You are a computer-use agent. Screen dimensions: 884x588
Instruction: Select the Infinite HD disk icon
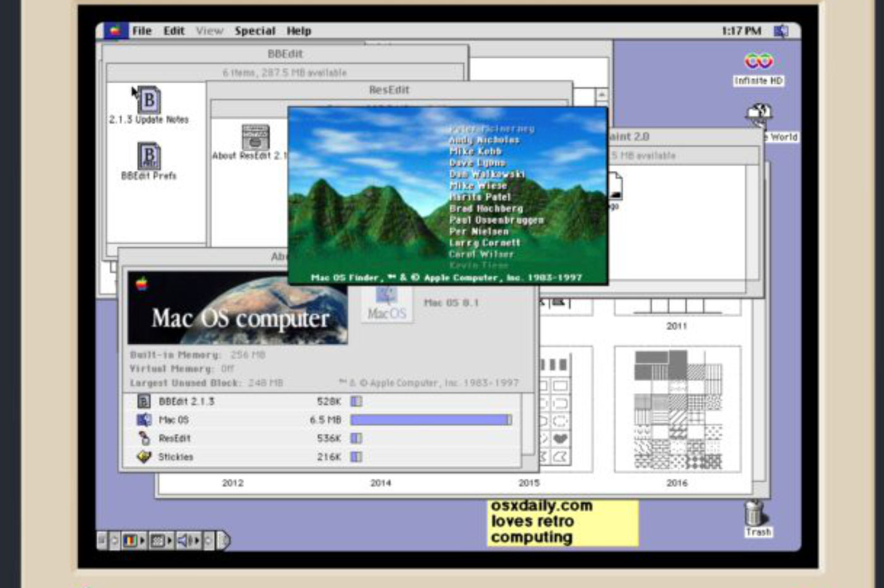coord(758,61)
